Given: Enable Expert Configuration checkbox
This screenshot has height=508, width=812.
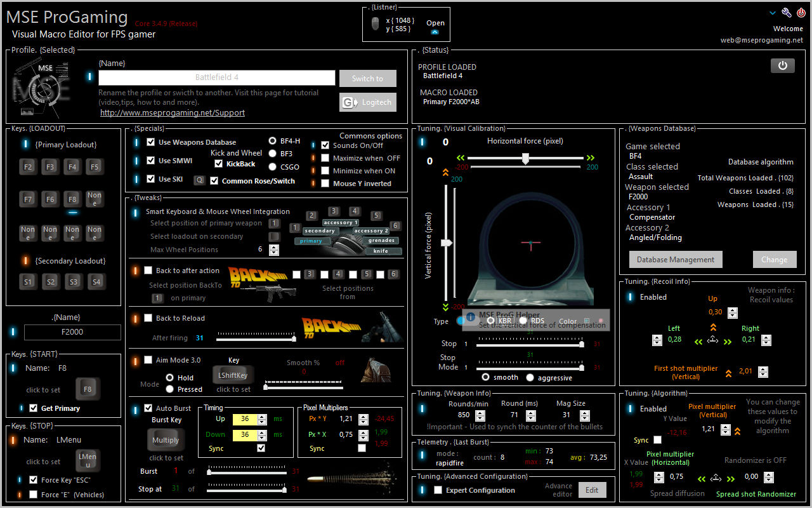Looking at the screenshot, I should click(438, 490).
